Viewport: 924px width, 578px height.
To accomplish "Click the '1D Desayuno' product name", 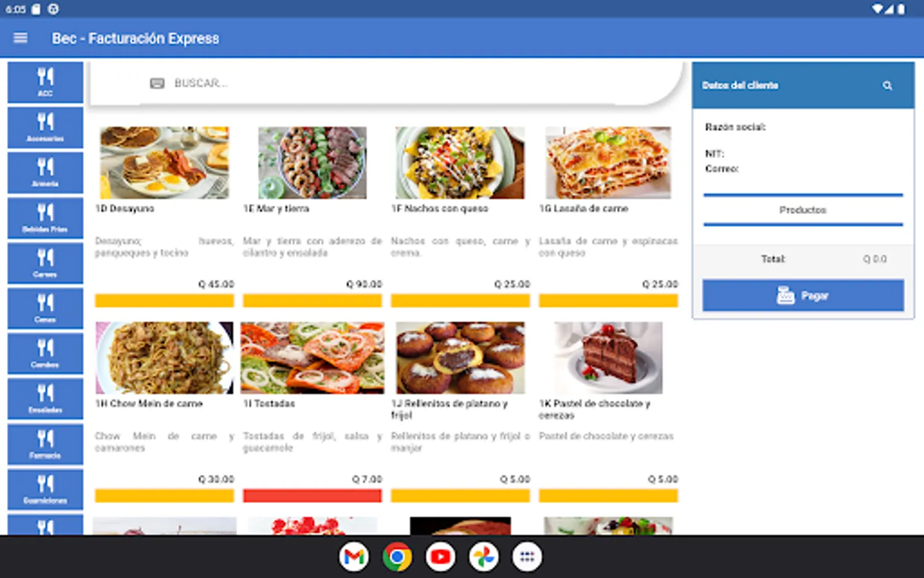I will (x=124, y=209).
